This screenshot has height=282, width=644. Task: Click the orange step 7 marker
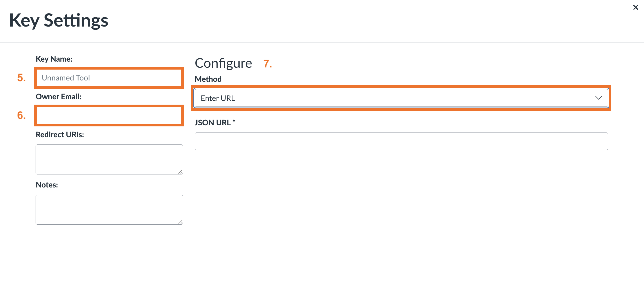[x=268, y=64]
